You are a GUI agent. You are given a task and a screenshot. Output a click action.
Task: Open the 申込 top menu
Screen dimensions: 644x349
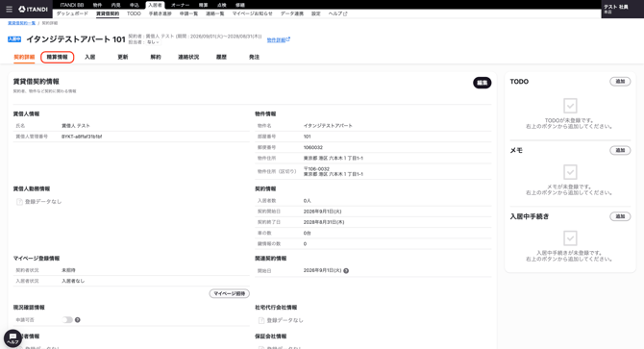[135, 5]
